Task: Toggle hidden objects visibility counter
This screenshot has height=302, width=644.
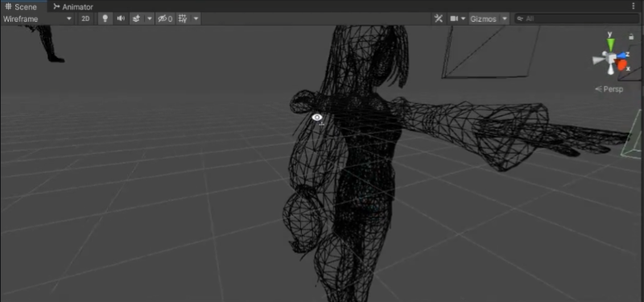Action: 165,19
